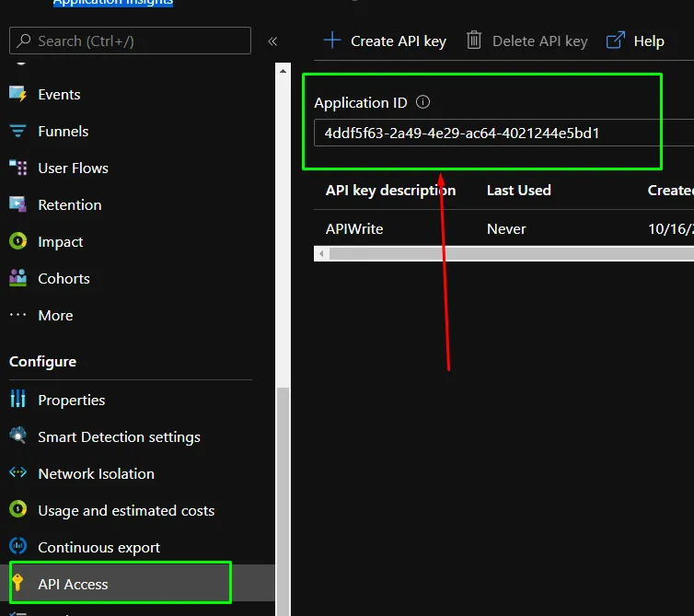
Task: Click the Events lightning icon
Action: [x=18, y=94]
